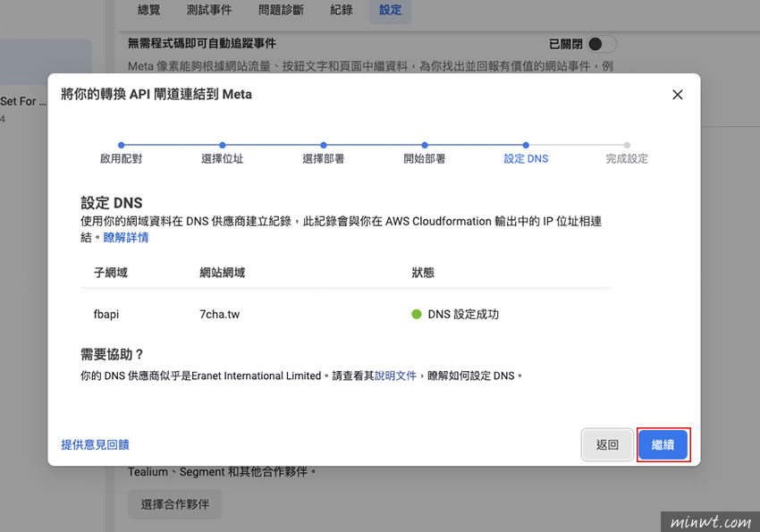Screen dimensions: 760x532
Task: Click the fbapi subdomain cell
Action: click(106, 314)
